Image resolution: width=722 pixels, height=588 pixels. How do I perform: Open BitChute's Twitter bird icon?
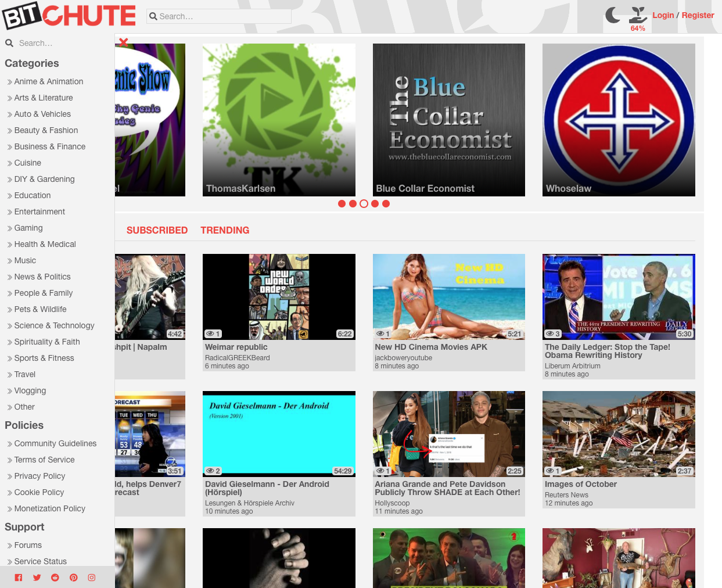tap(37, 578)
